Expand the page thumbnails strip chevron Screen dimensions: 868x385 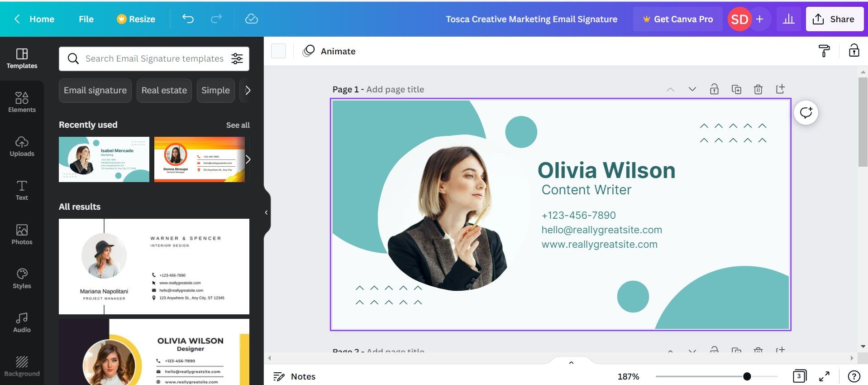point(571,362)
